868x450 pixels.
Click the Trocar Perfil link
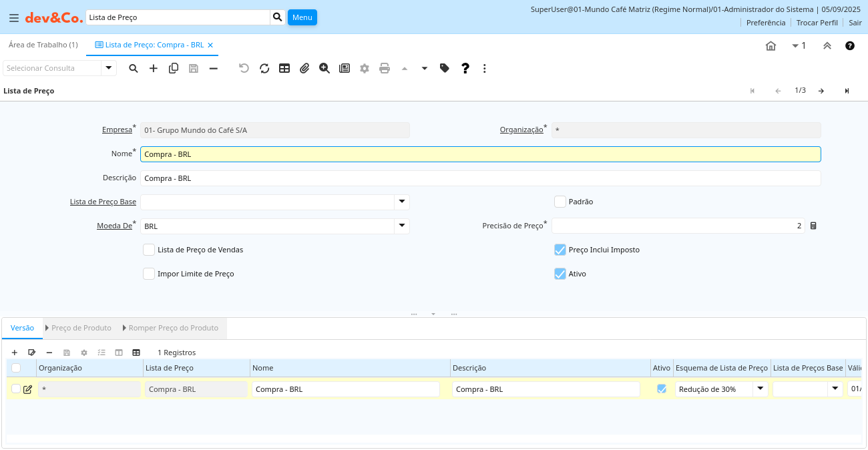coord(817,23)
